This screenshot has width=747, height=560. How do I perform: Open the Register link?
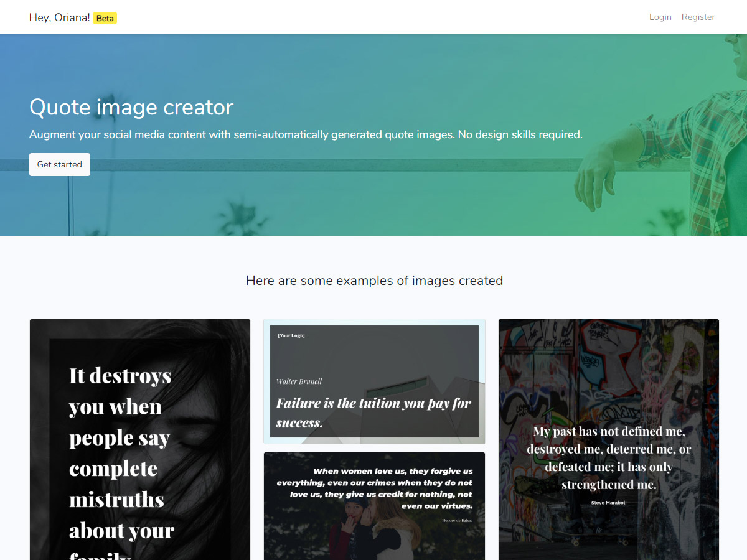coord(698,17)
